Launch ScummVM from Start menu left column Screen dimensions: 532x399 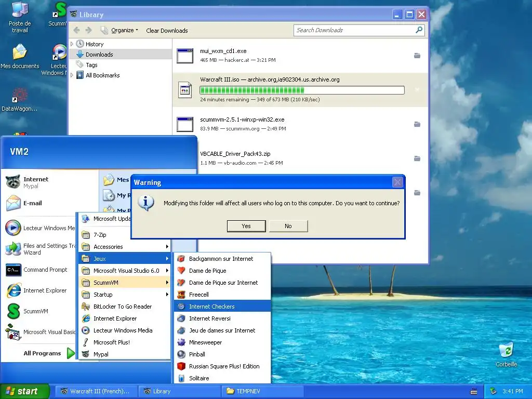click(x=40, y=311)
